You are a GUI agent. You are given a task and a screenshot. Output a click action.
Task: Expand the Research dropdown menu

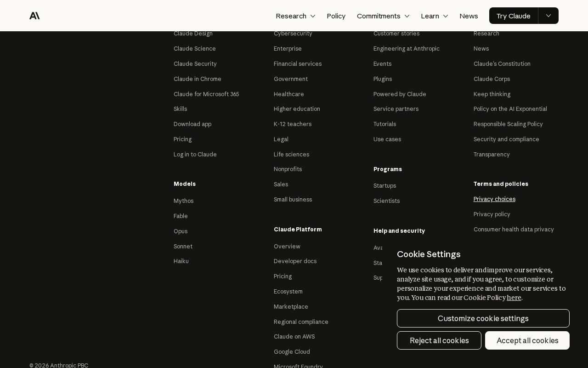coord(295,16)
